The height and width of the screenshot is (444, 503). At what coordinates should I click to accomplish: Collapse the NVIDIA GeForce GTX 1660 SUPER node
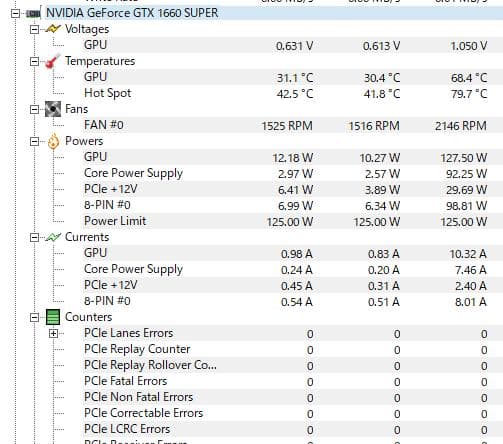(x=15, y=13)
